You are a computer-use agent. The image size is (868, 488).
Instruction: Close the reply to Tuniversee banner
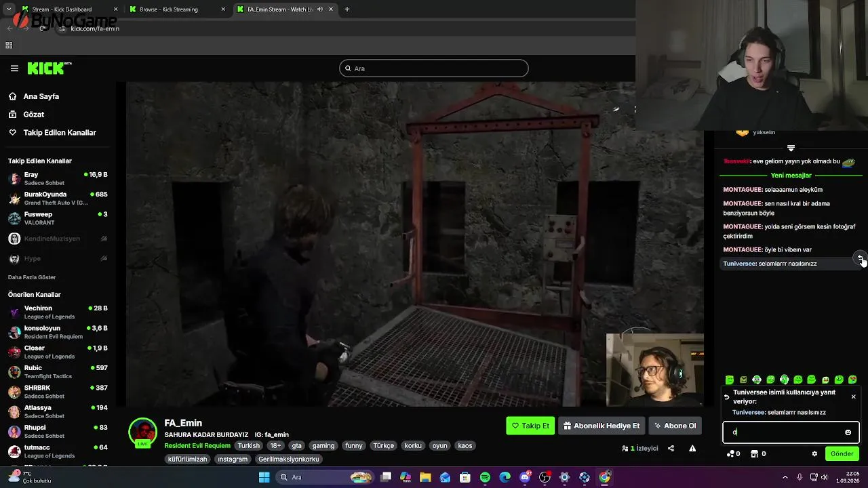(853, 396)
